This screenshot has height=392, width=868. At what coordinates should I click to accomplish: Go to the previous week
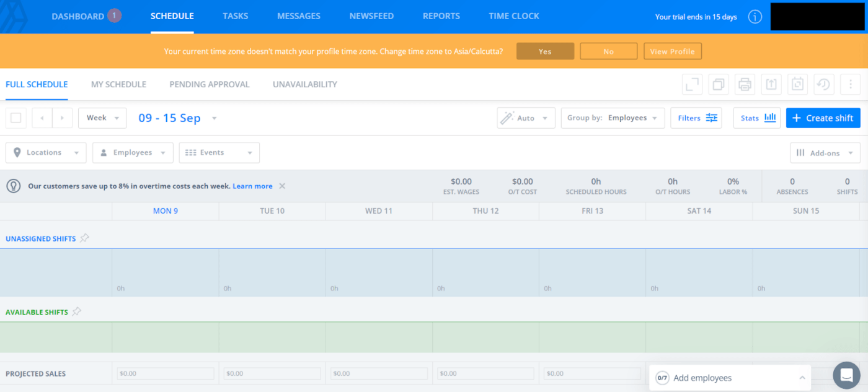[x=42, y=118]
